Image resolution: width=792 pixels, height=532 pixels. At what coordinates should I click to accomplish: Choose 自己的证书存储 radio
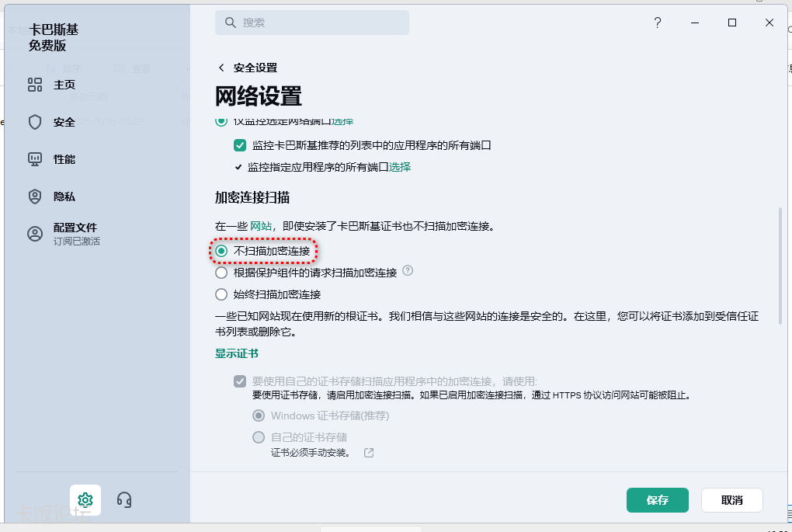click(259, 437)
